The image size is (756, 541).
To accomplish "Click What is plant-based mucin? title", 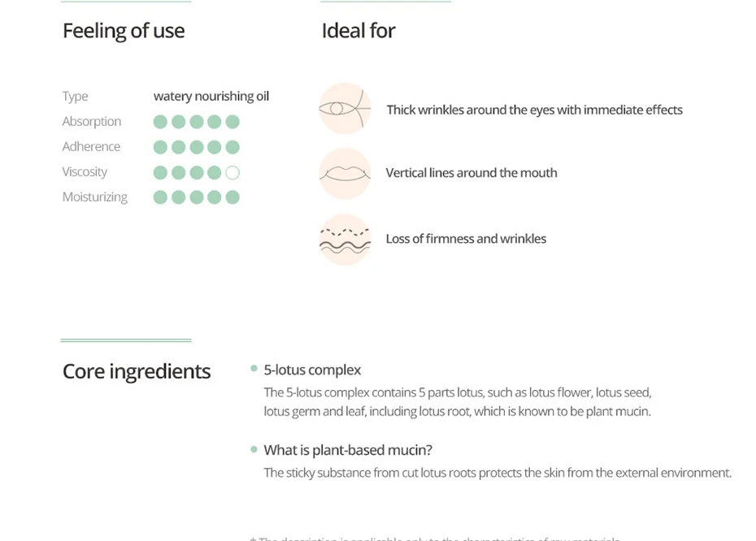I will click(348, 450).
